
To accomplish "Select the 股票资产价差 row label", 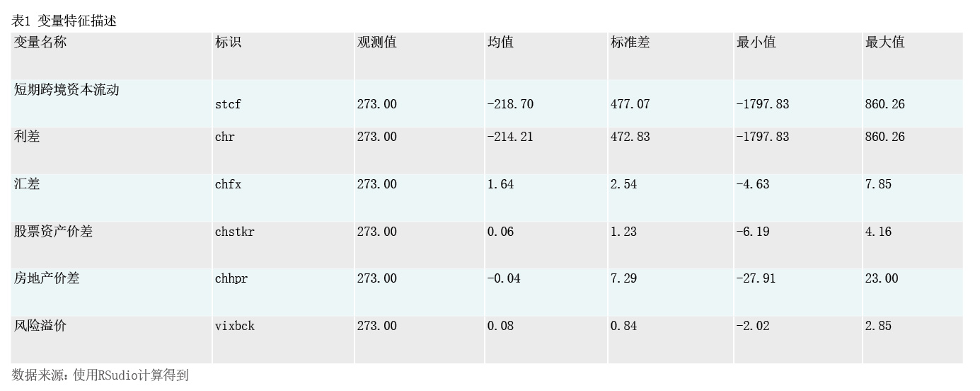I will coord(53,232).
